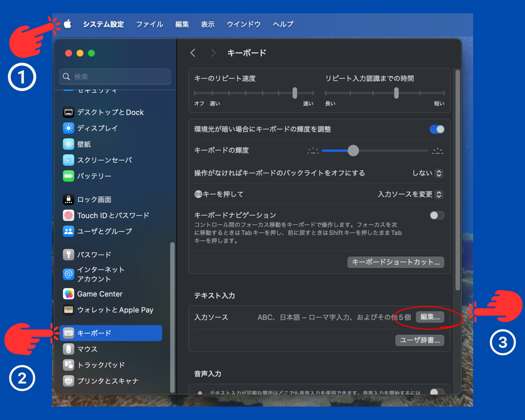
Task: Click the ユーザ辞書... button
Action: [x=420, y=340]
